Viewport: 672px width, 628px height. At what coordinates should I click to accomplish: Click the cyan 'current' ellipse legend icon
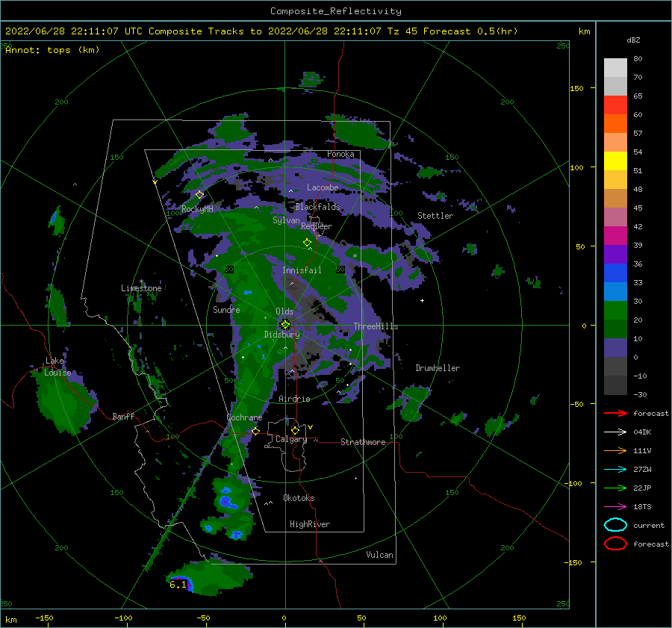(x=615, y=525)
